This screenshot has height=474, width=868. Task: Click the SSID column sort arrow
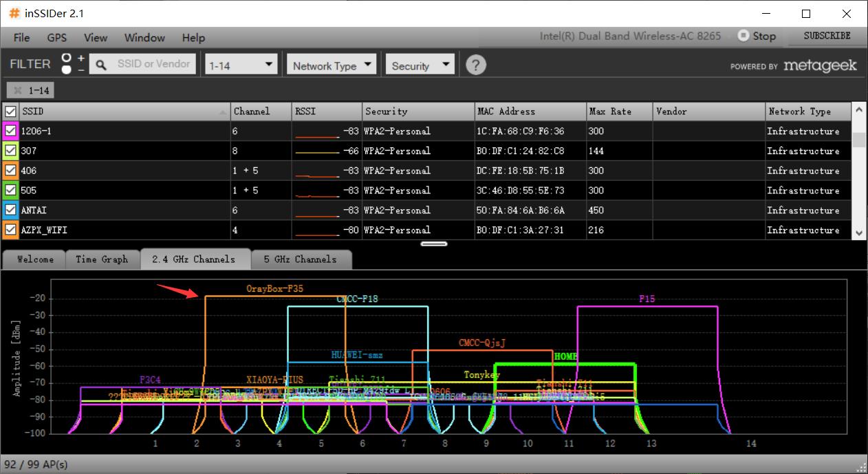click(222, 112)
